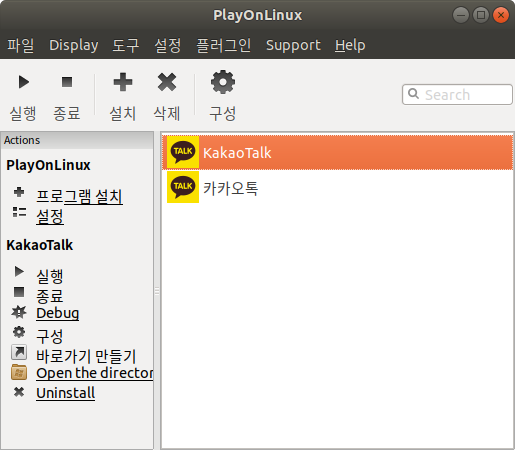
Task: Open the Help menu
Action: point(350,45)
